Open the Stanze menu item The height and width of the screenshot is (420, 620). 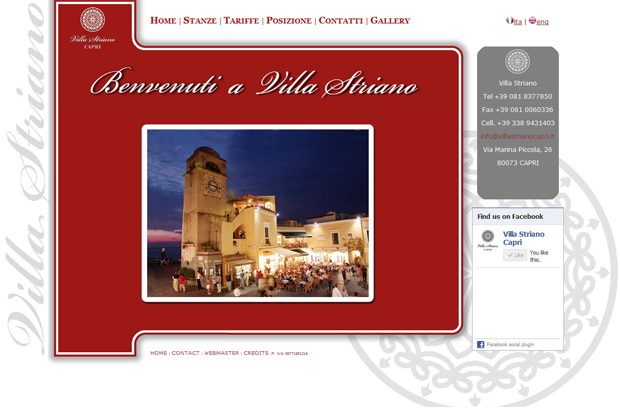200,21
